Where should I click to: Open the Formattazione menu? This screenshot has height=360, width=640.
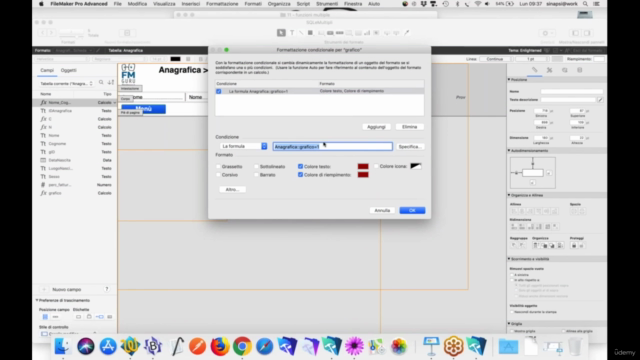(x=222, y=4)
